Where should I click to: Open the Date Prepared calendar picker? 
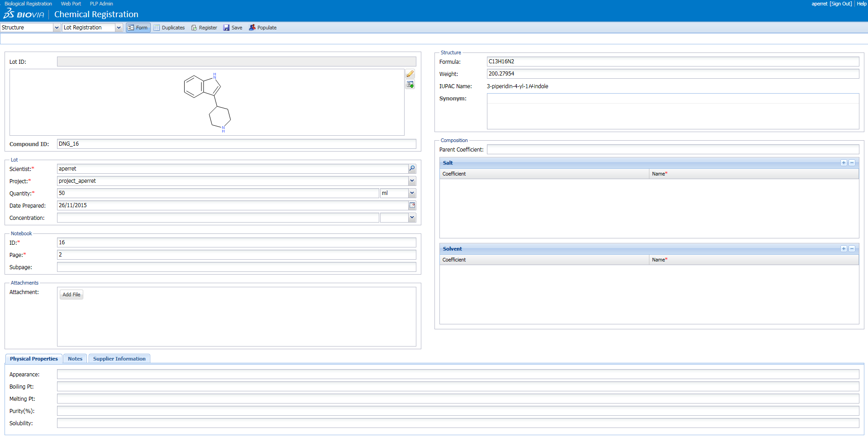412,205
